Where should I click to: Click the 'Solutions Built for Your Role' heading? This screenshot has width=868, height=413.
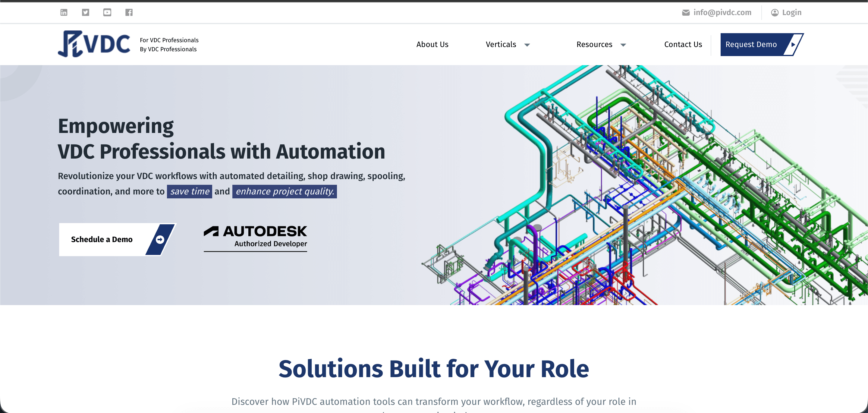pyautogui.click(x=434, y=368)
